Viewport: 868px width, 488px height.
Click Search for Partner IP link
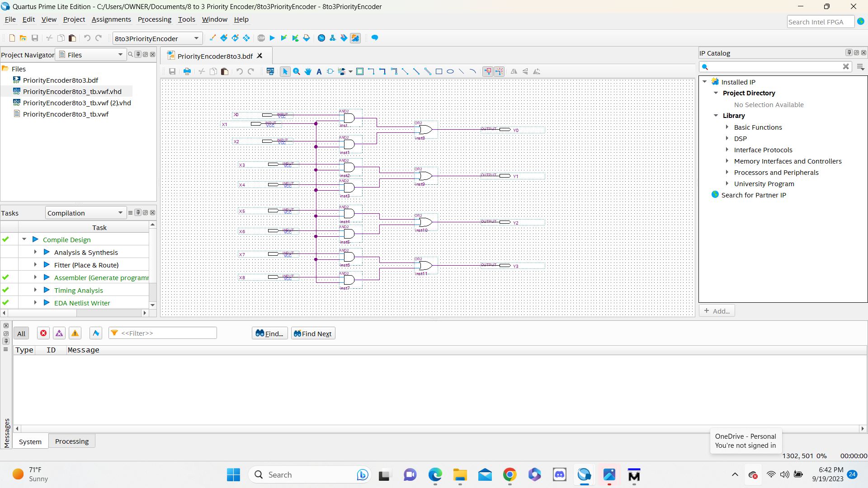click(x=753, y=195)
